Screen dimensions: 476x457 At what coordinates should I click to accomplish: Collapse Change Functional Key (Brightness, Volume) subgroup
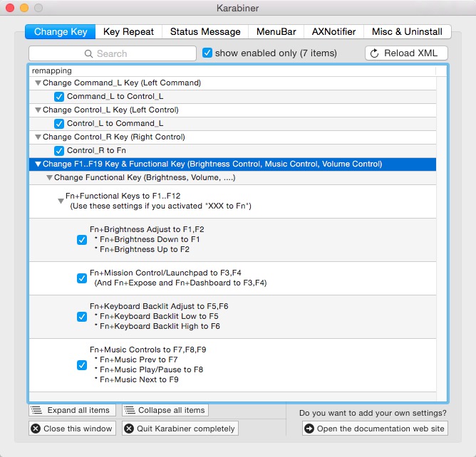pos(49,177)
